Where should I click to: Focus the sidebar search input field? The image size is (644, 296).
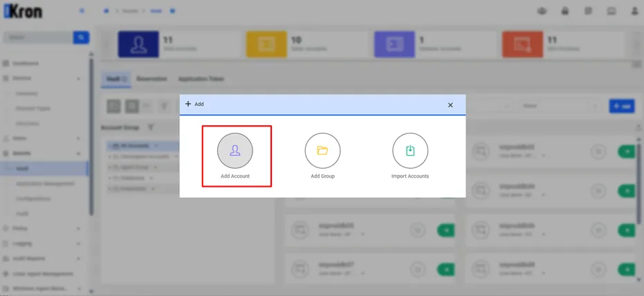(39, 37)
